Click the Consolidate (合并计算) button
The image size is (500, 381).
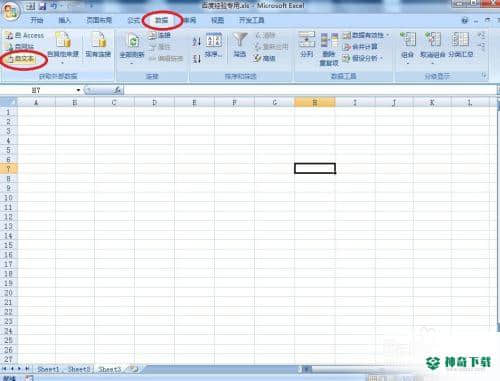pyautogui.click(x=360, y=47)
